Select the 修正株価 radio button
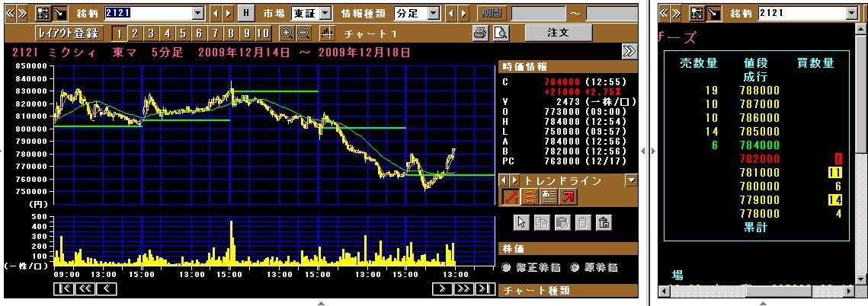 tap(507, 267)
